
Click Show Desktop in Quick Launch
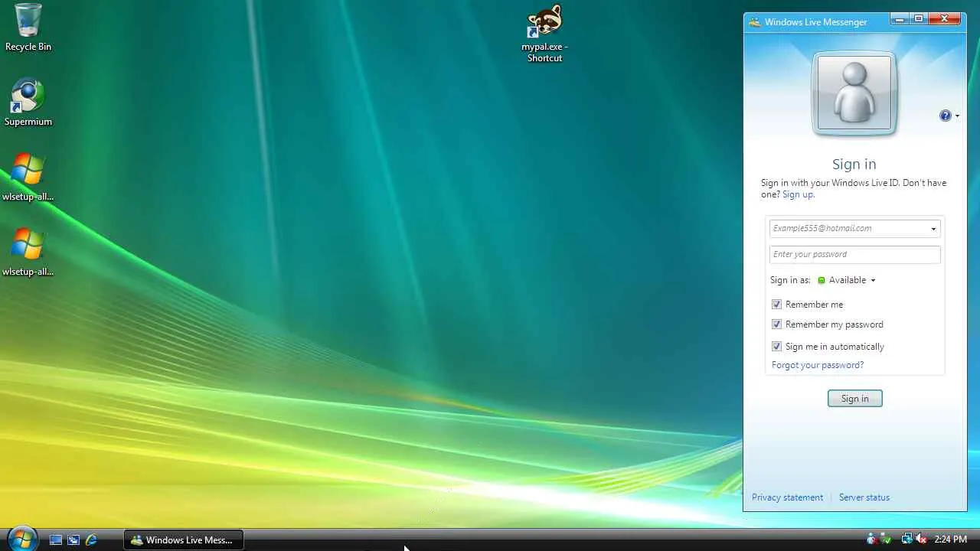click(x=56, y=540)
